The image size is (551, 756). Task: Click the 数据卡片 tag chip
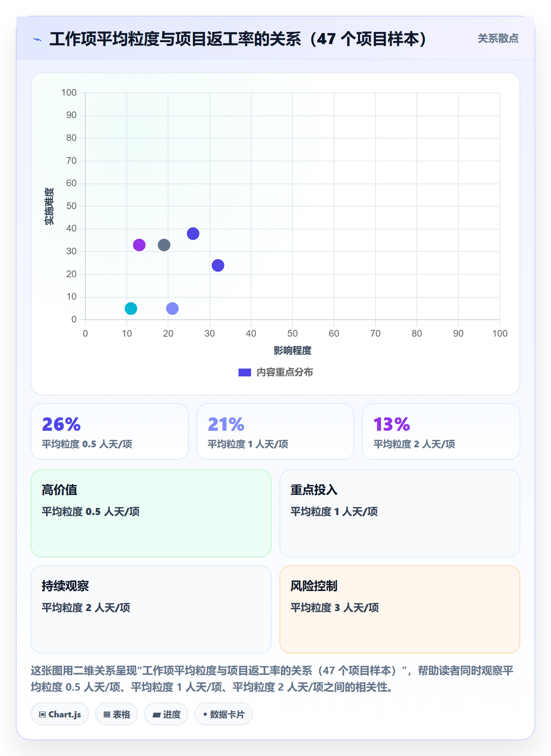224,714
